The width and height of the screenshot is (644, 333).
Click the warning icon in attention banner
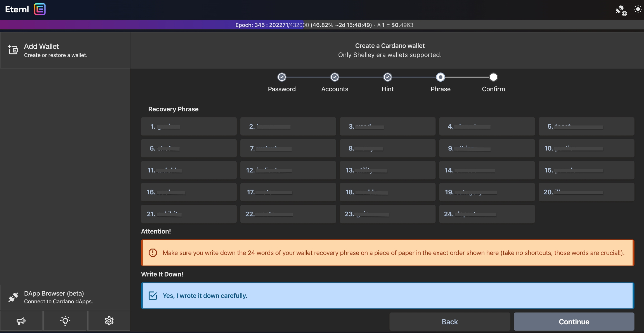coord(153,253)
